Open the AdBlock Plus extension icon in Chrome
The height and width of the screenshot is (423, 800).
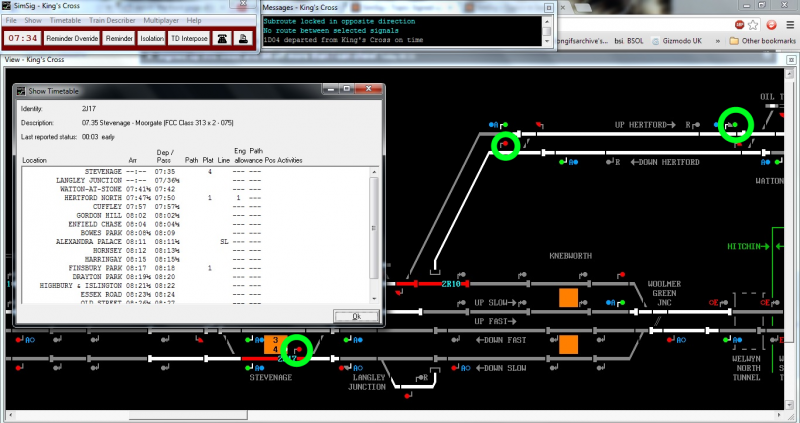[739, 24]
